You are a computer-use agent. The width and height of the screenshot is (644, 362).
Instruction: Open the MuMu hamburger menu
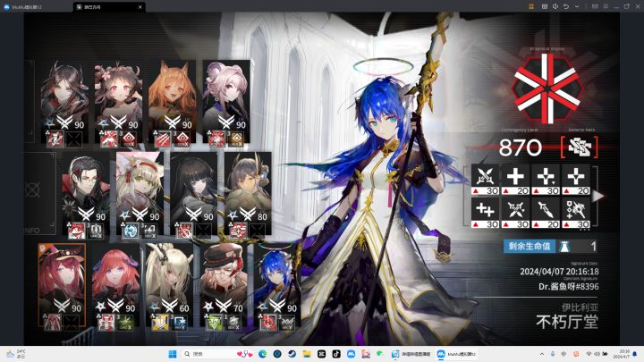(x=606, y=6)
